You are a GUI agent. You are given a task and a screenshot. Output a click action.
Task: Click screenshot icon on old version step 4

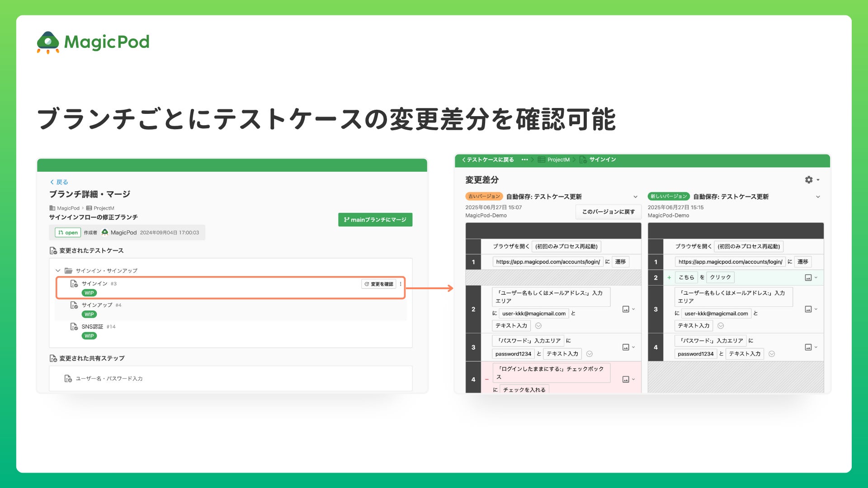[626, 379]
